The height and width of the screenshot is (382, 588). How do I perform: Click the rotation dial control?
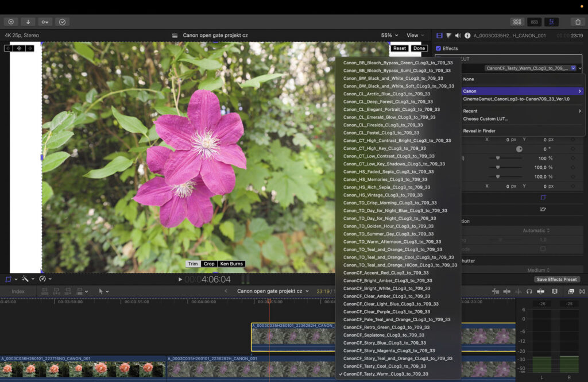pyautogui.click(x=519, y=149)
